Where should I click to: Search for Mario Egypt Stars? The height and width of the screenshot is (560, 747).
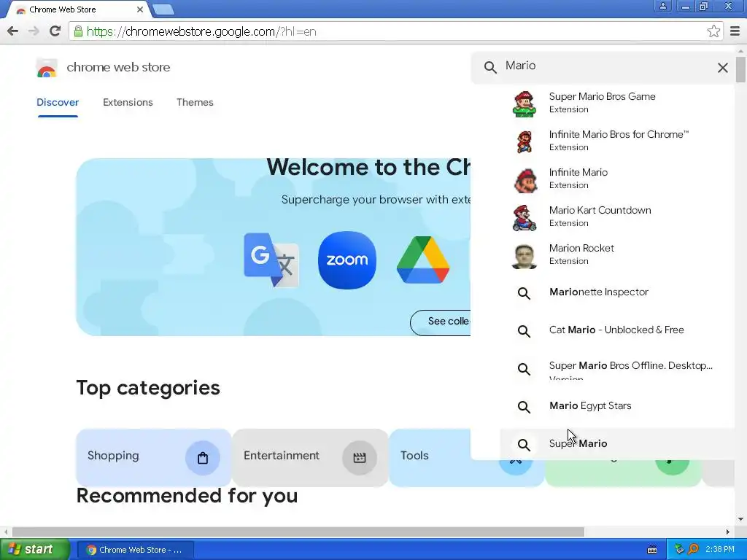tap(590, 405)
